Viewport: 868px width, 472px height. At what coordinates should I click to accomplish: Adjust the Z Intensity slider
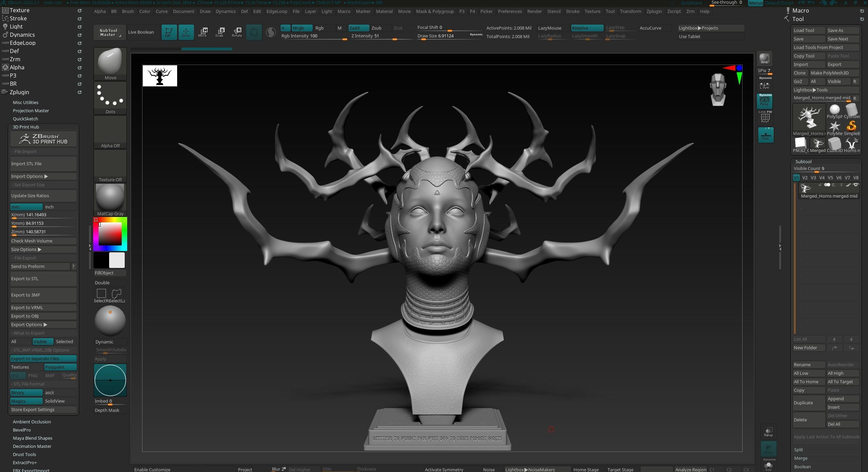tap(382, 36)
